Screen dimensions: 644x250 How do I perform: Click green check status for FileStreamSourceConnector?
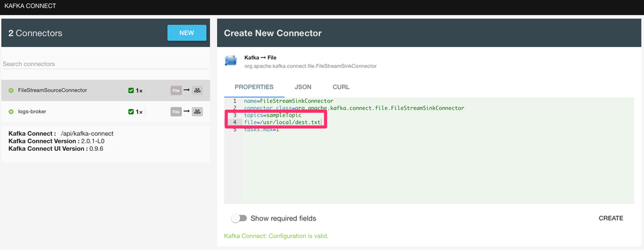(x=131, y=90)
